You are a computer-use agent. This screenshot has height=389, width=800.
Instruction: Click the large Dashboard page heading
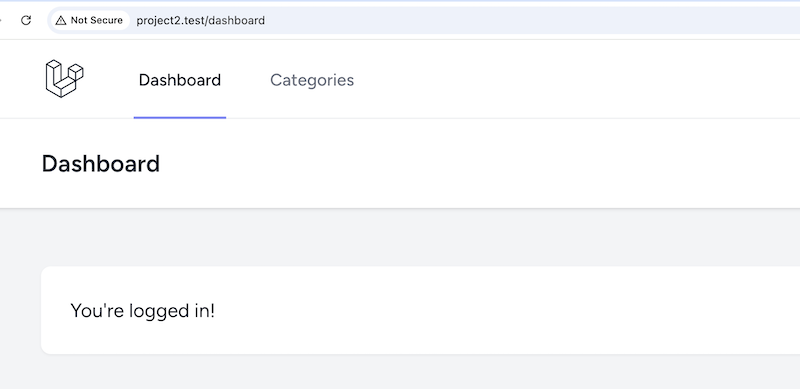101,164
